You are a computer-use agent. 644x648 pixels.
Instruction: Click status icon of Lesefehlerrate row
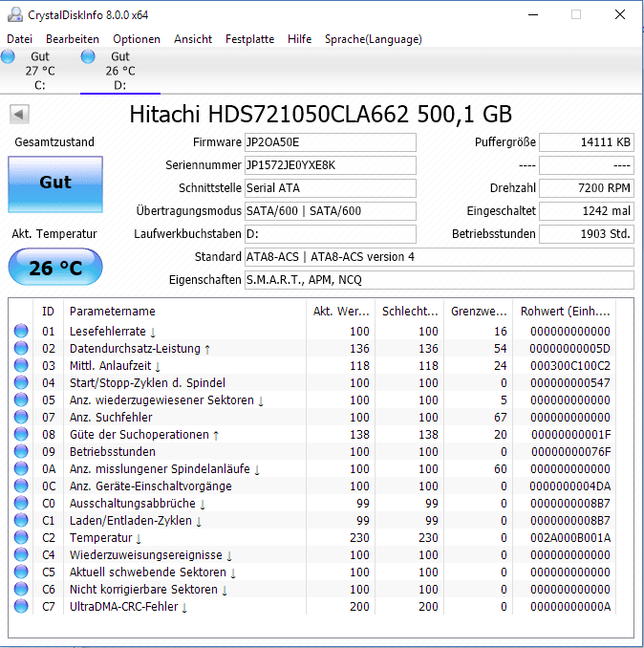[21, 331]
